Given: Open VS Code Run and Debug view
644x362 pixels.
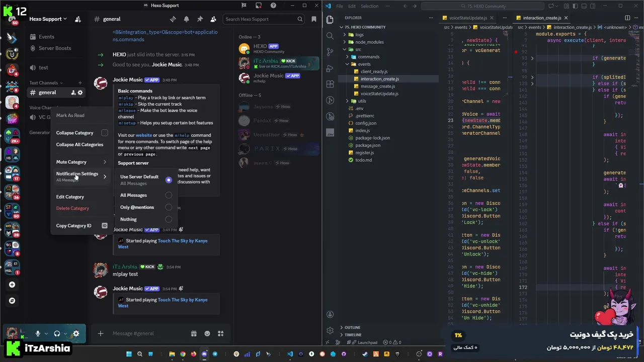Looking at the screenshot, I should pyautogui.click(x=330, y=68).
